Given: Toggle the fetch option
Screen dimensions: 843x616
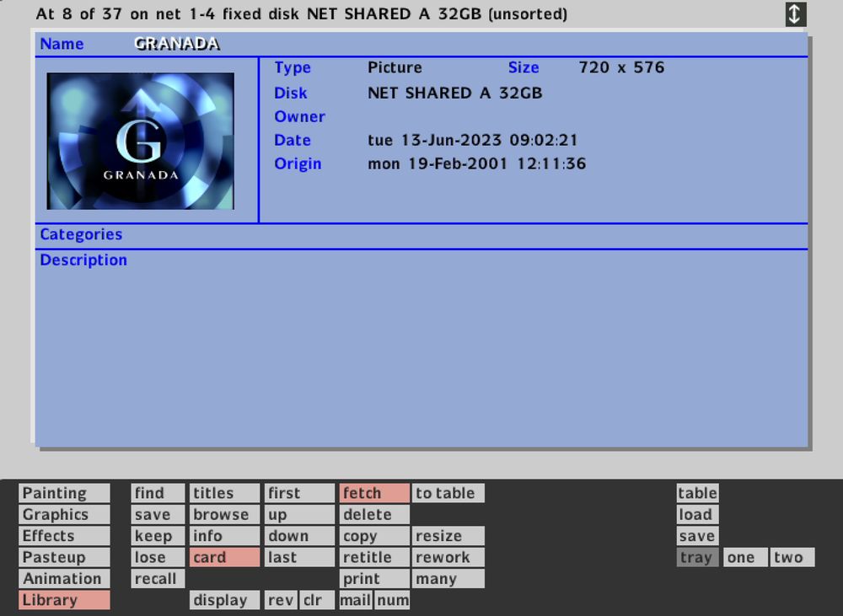Looking at the screenshot, I should pyautogui.click(x=374, y=493).
